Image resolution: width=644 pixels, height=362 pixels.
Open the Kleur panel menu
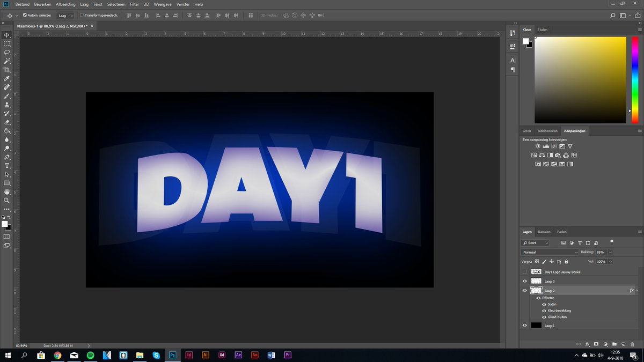pyautogui.click(x=639, y=30)
